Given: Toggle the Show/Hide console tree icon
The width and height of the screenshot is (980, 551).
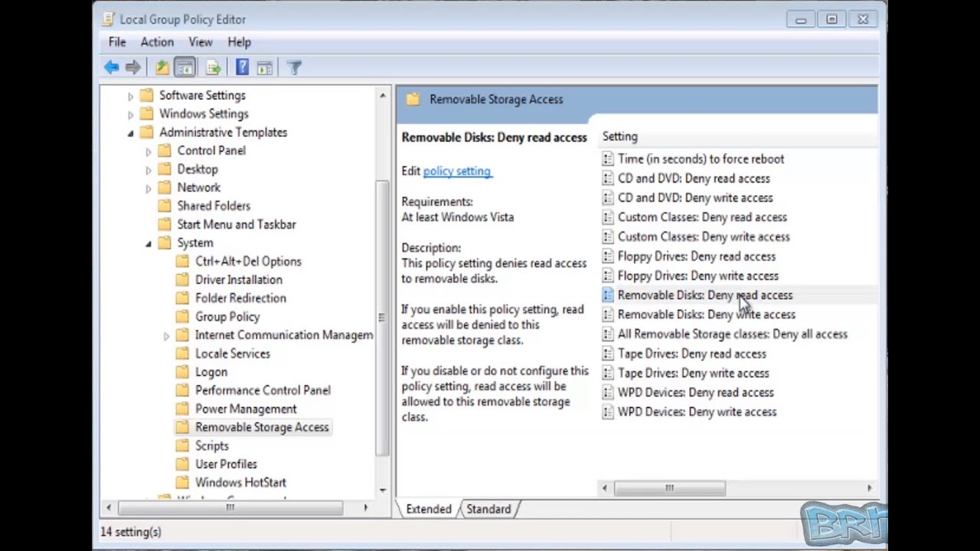Looking at the screenshot, I should [x=185, y=68].
